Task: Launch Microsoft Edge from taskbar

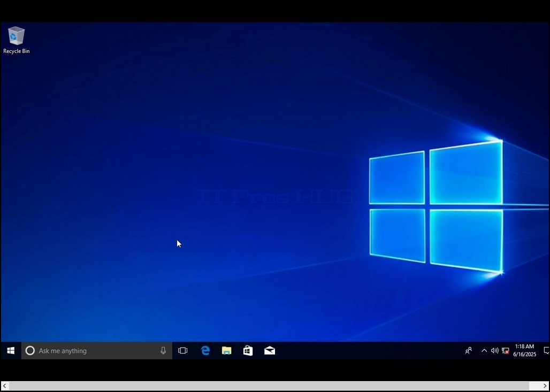Action: 205,351
